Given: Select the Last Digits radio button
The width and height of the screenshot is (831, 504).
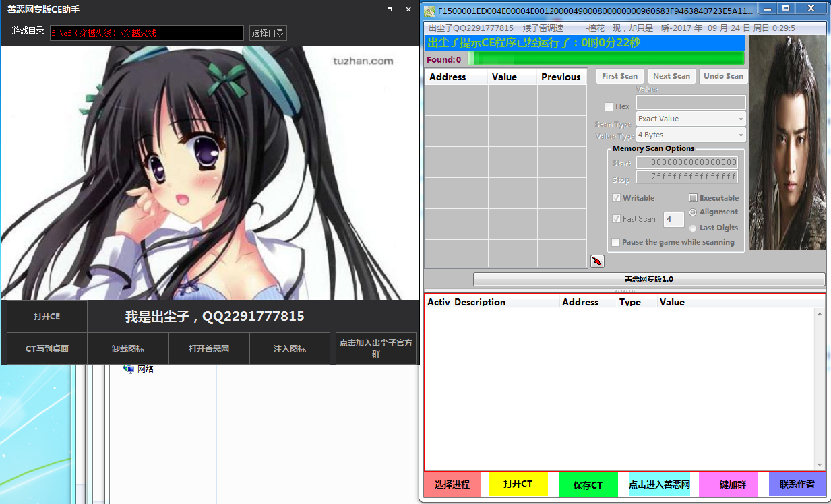Looking at the screenshot, I should point(693,228).
